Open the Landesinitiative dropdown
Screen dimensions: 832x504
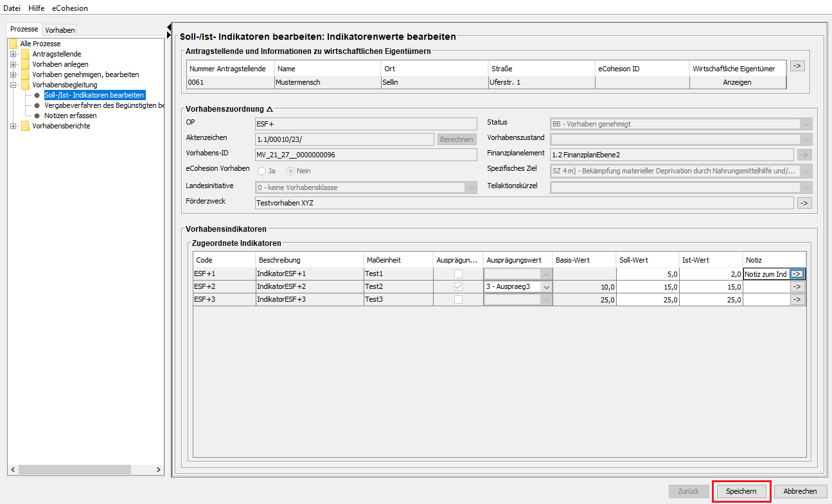[471, 187]
